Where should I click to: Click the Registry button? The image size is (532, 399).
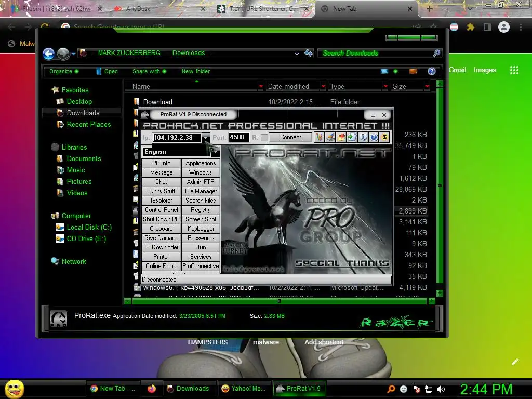tap(201, 210)
